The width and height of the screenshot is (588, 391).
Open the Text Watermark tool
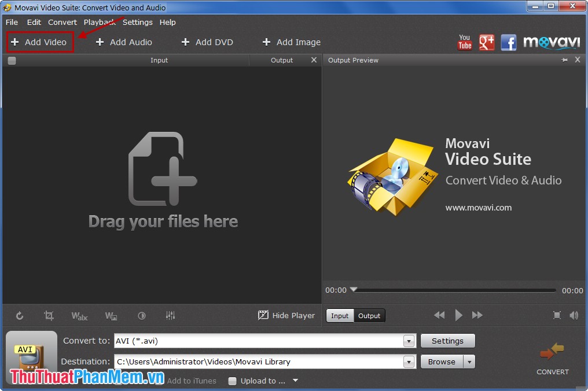point(79,315)
